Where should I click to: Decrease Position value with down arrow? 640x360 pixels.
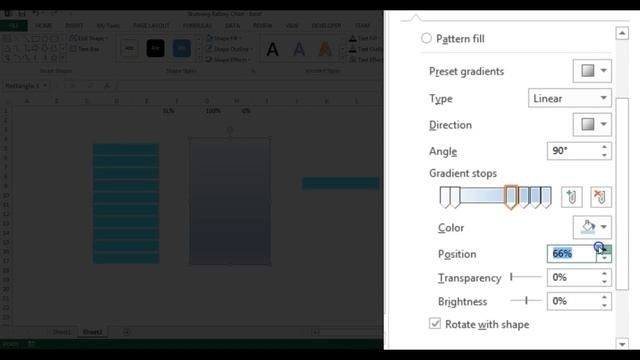click(x=604, y=258)
